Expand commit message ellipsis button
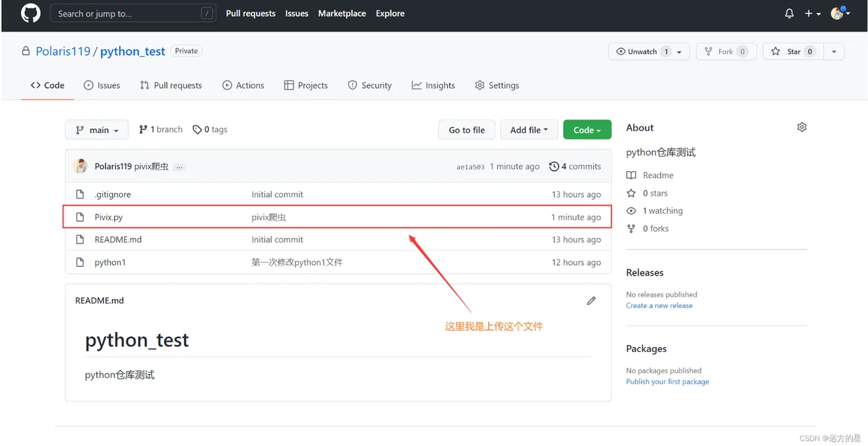This screenshot has width=868, height=446. tap(179, 167)
